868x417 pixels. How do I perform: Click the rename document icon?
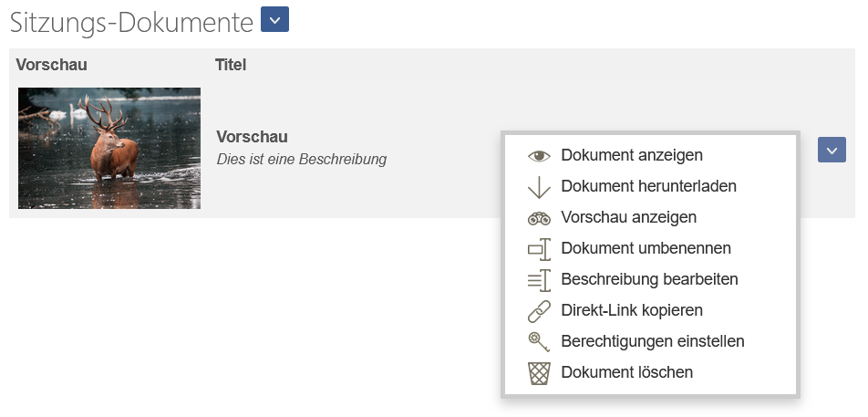click(x=539, y=249)
